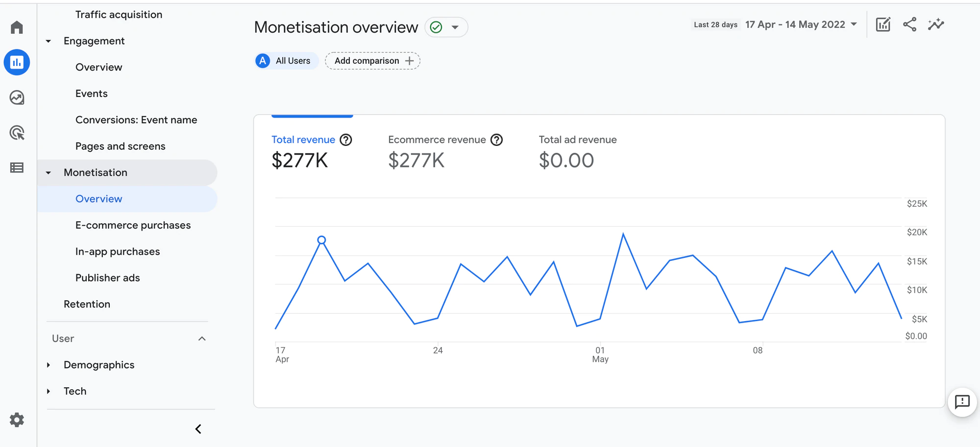
Task: Open the Explore icon in sidebar
Action: tap(17, 97)
